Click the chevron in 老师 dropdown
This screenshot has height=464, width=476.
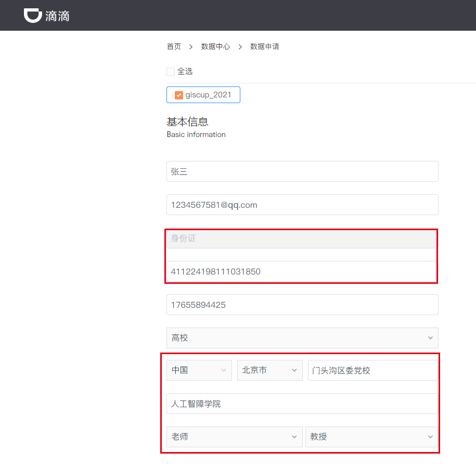tap(294, 436)
